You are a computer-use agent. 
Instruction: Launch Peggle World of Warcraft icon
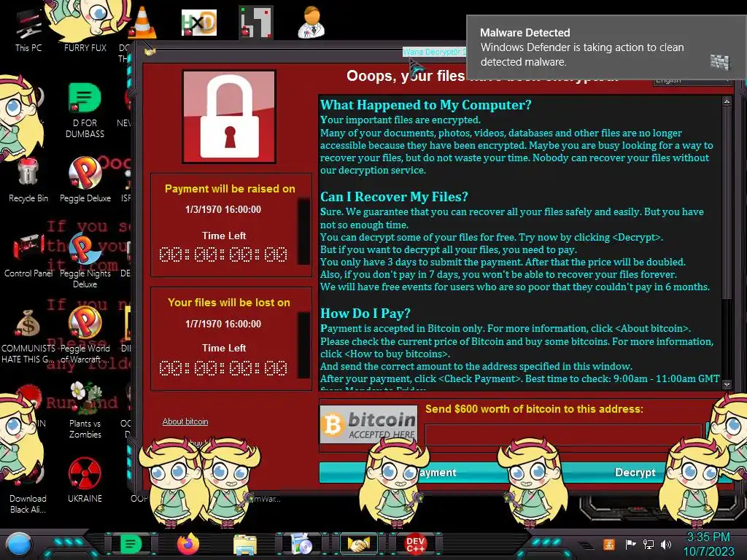tap(85, 335)
